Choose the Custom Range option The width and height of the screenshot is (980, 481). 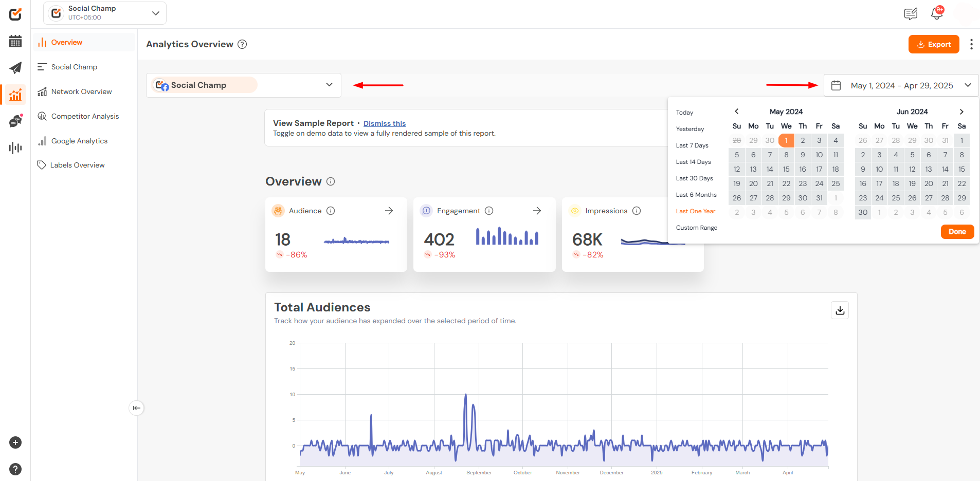[x=697, y=228]
